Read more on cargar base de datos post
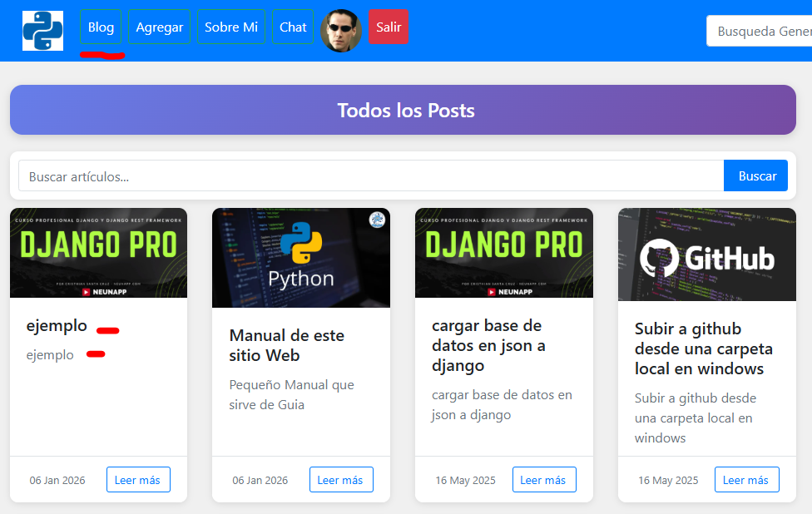The height and width of the screenshot is (514, 812). [543, 480]
